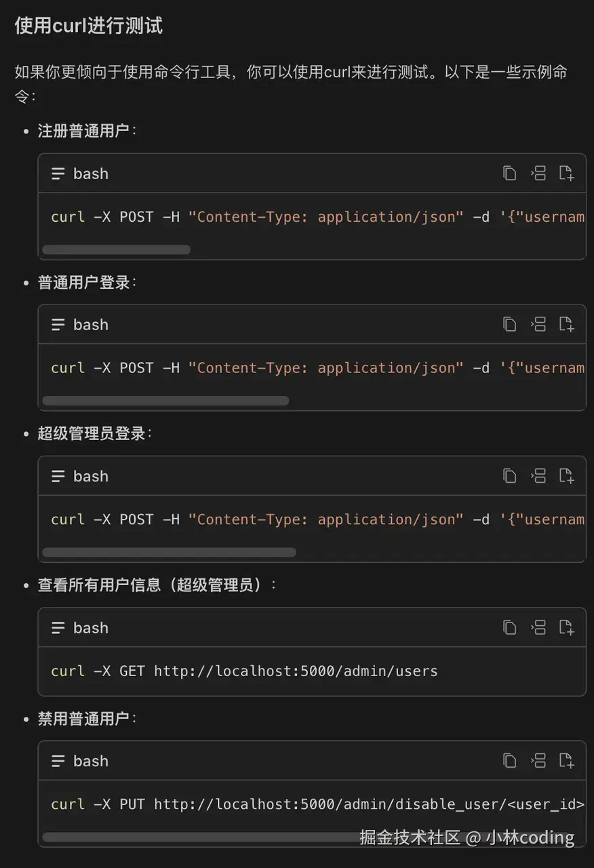Toggle line wrap on user login block
This screenshot has width=594, height=868.
click(x=538, y=324)
